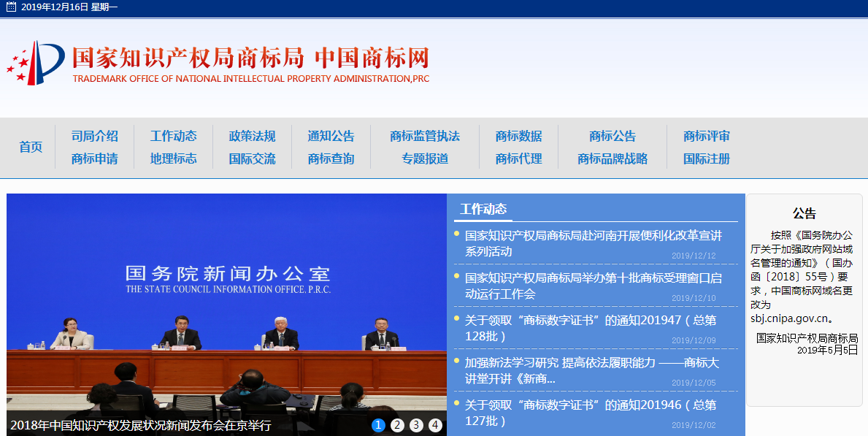This screenshot has width=868, height=436.
Task: Open notice 商标数字证书 201946 总第127批
Action: (x=591, y=413)
